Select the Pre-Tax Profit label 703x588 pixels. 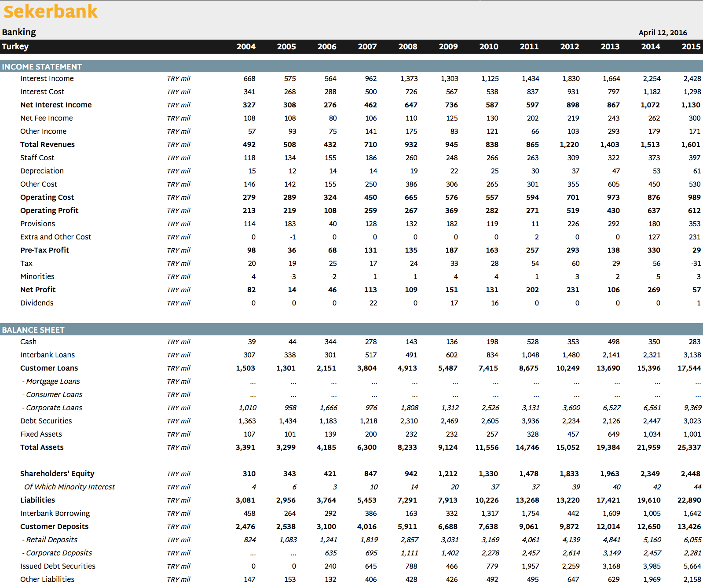44,250
